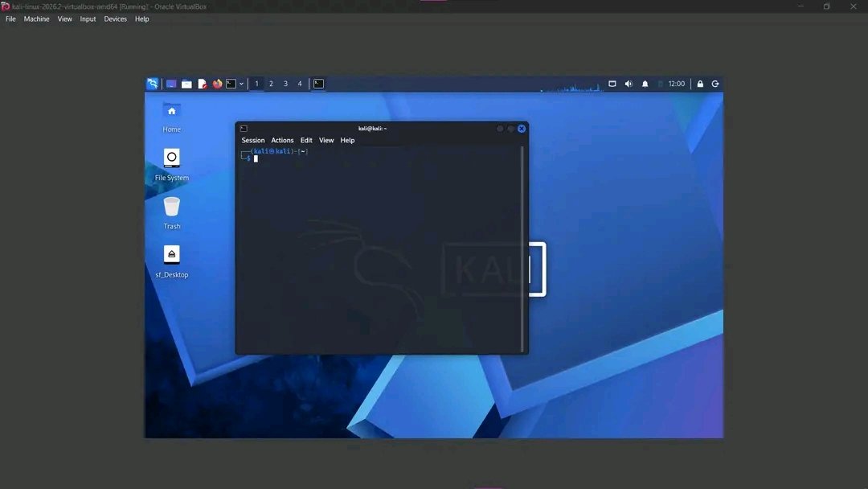Open the sf_Desktop shared folder icon
The image size is (868, 489).
tap(172, 262)
